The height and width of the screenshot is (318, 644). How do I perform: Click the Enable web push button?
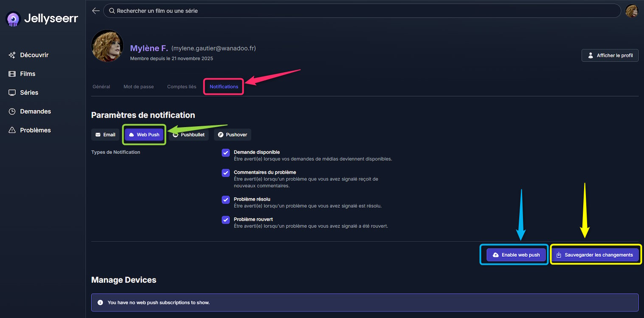pos(516,255)
